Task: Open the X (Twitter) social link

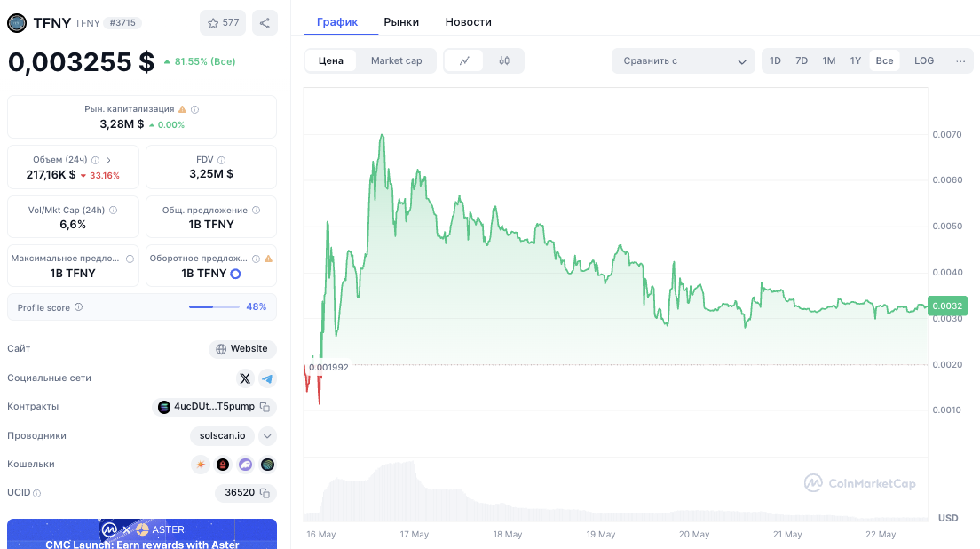Action: click(x=245, y=378)
